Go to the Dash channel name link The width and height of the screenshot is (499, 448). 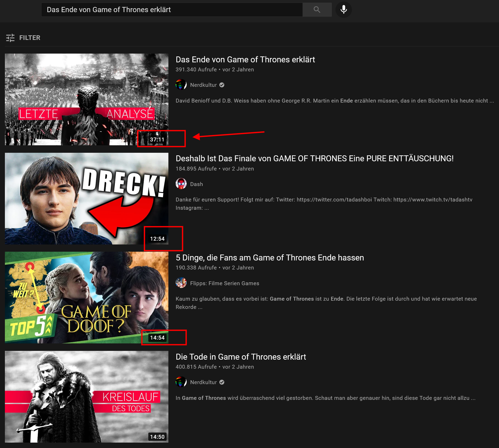point(196,184)
